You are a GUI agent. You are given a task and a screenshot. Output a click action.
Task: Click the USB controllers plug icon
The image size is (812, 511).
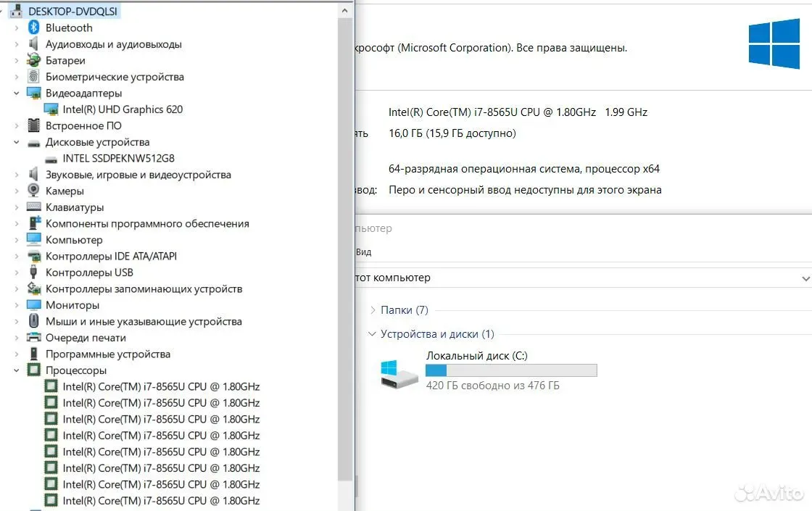pyautogui.click(x=33, y=272)
